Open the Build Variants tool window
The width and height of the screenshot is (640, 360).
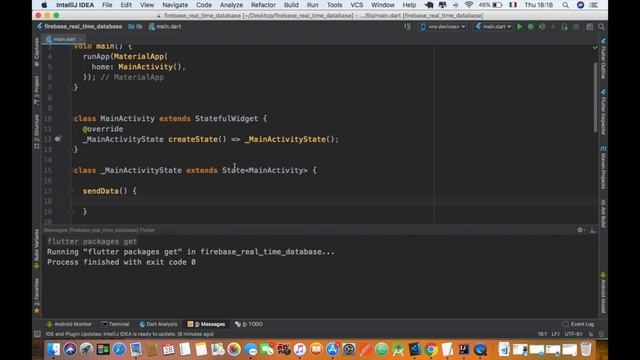pos(36,248)
